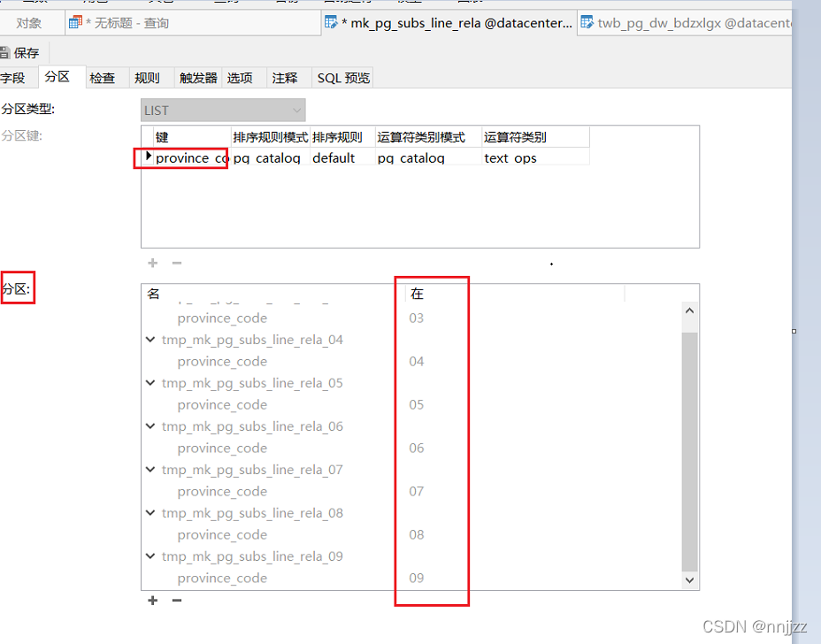Open the SQL 预览 tab
This screenshot has width=821, height=644.
tap(342, 77)
